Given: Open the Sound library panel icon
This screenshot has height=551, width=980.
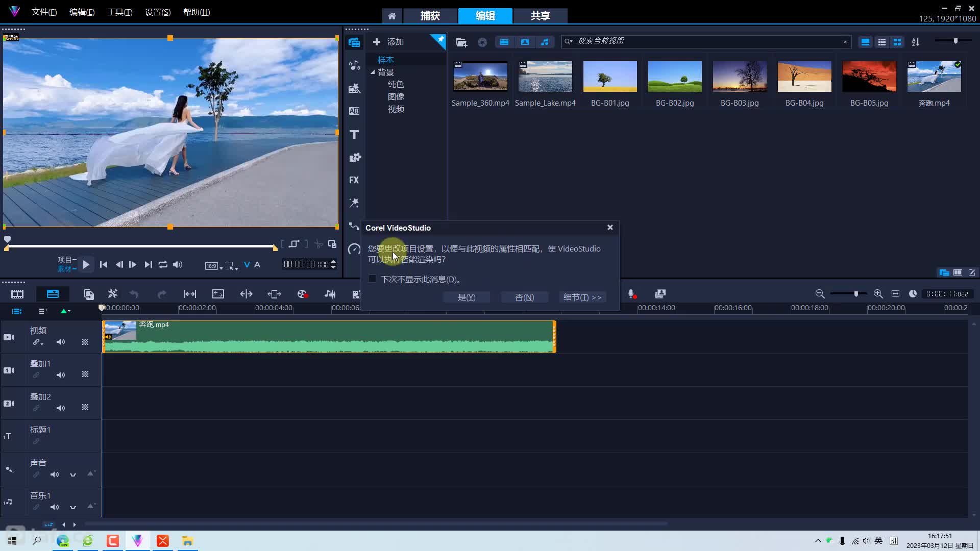Looking at the screenshot, I should tap(354, 65).
